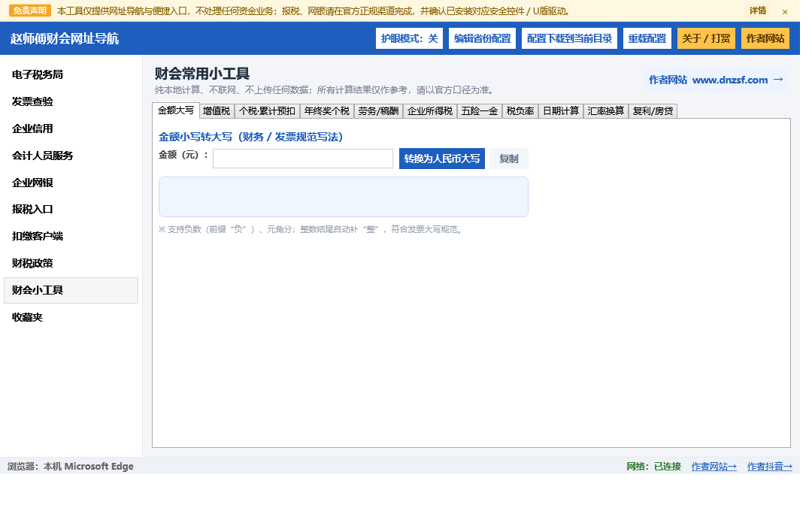This screenshot has width=812, height=511.
Task: Select 发票查验 in sidebar
Action: click(x=71, y=101)
